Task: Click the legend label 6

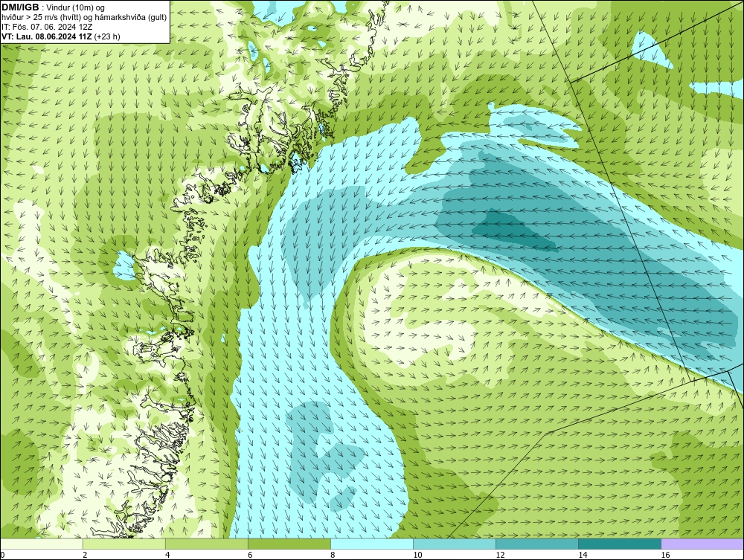Action: [250, 555]
